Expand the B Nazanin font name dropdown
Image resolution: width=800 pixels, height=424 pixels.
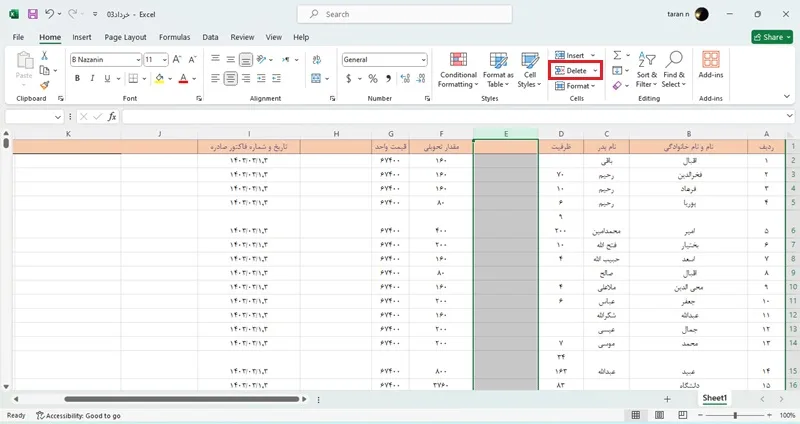138,60
